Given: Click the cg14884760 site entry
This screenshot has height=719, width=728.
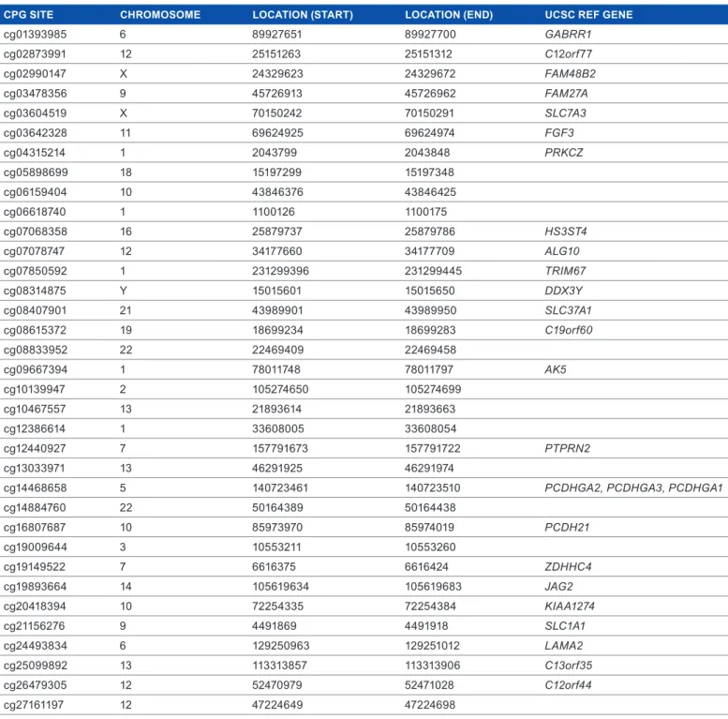Looking at the screenshot, I should 35,508.
